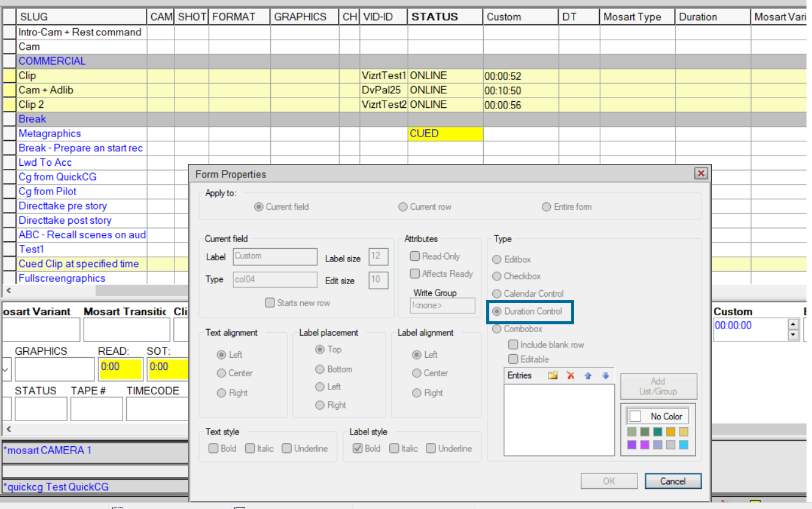
Task: Check the Starts new row option
Action: click(270, 303)
